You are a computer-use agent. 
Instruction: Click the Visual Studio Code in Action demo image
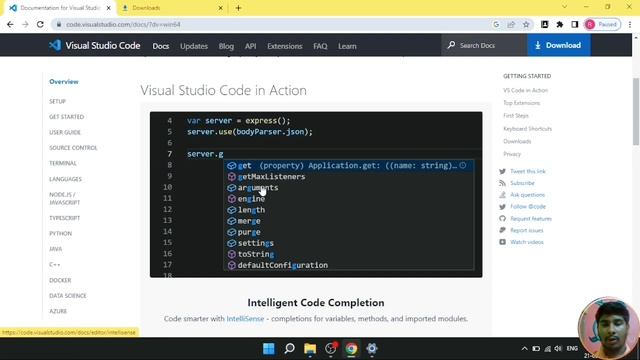pyautogui.click(x=316, y=195)
